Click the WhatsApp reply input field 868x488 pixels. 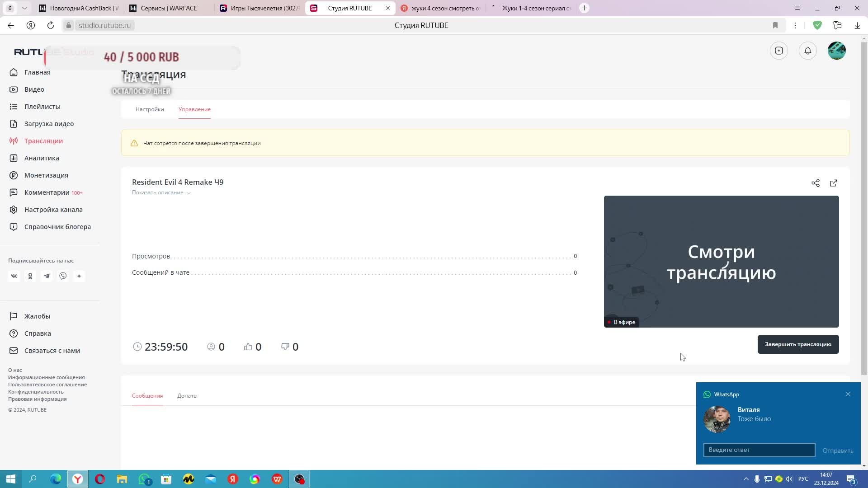[x=759, y=450]
